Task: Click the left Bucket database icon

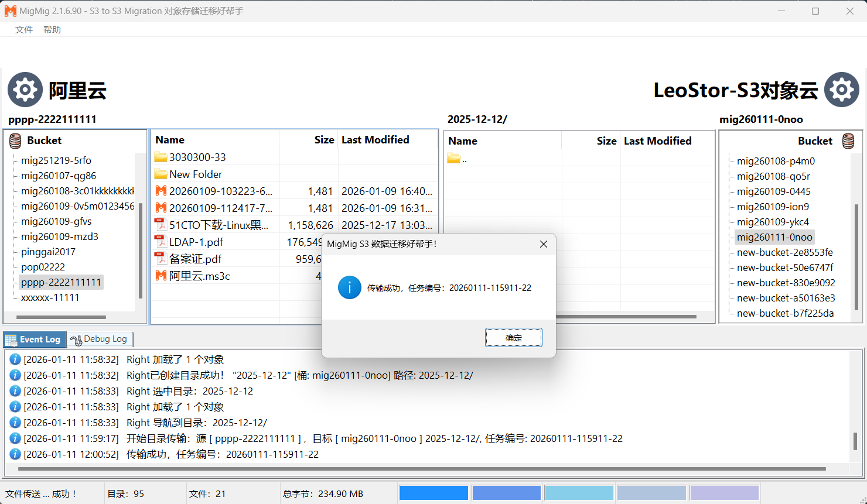Action: pyautogui.click(x=15, y=140)
